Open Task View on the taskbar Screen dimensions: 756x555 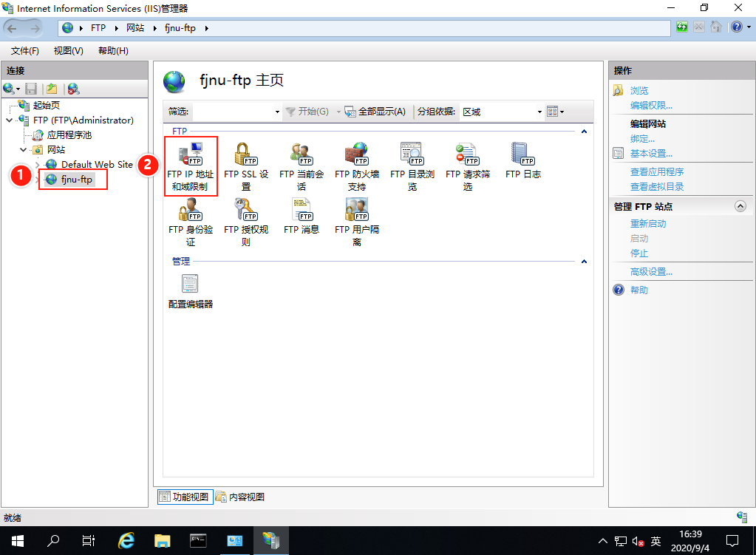pos(89,541)
